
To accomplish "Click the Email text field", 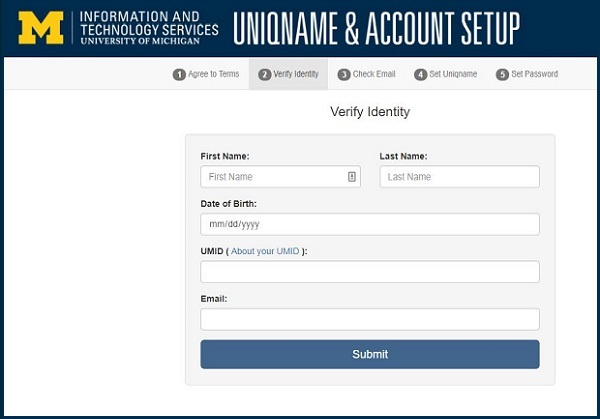I will click(370, 319).
